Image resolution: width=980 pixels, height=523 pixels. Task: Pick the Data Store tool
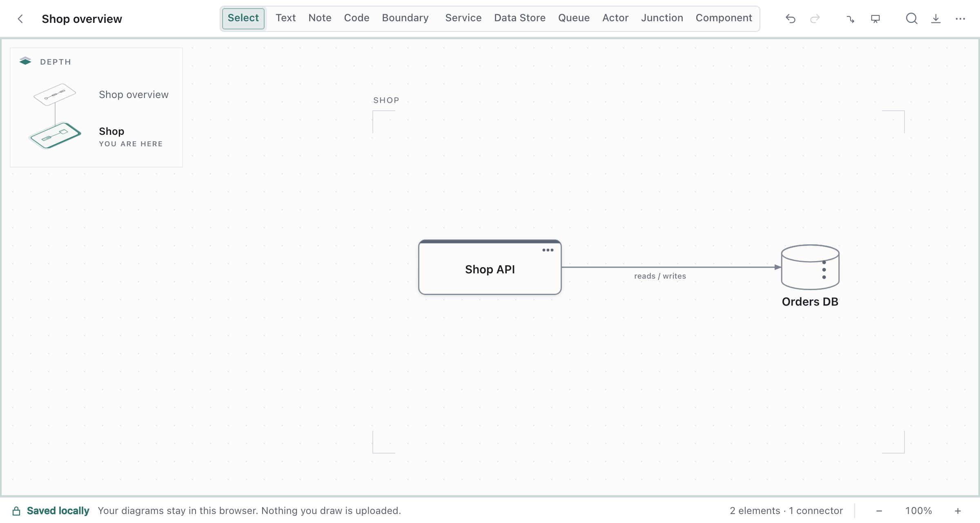pos(520,18)
